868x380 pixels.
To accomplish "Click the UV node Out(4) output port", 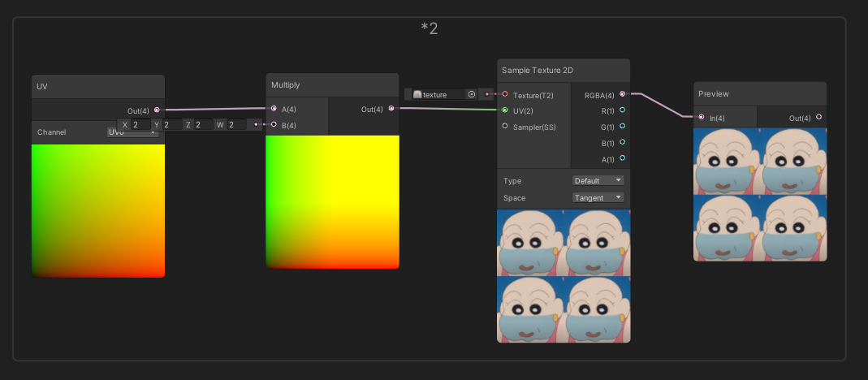I will click(158, 110).
